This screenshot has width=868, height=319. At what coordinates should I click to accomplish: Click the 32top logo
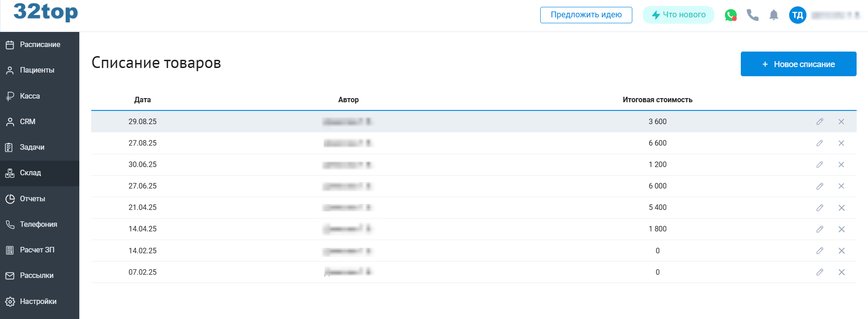(x=46, y=12)
